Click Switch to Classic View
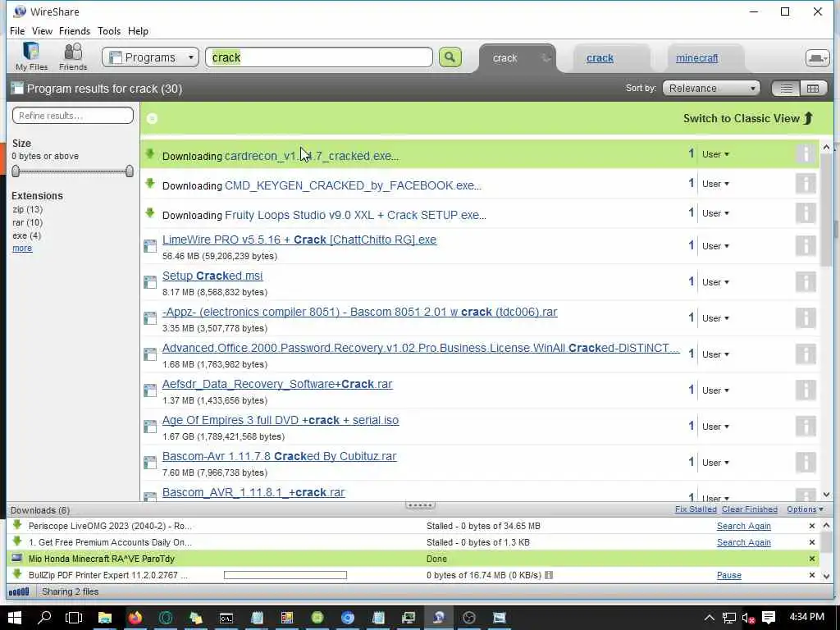 pyautogui.click(x=748, y=118)
